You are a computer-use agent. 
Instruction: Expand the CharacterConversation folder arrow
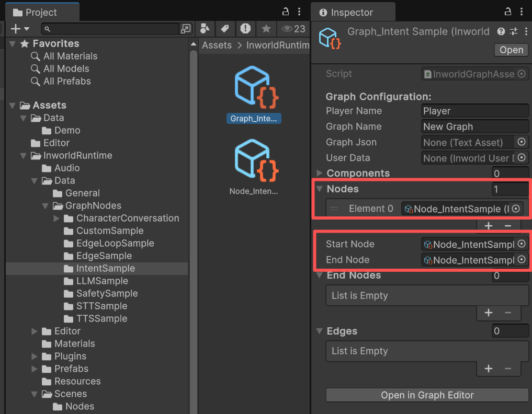tap(56, 218)
